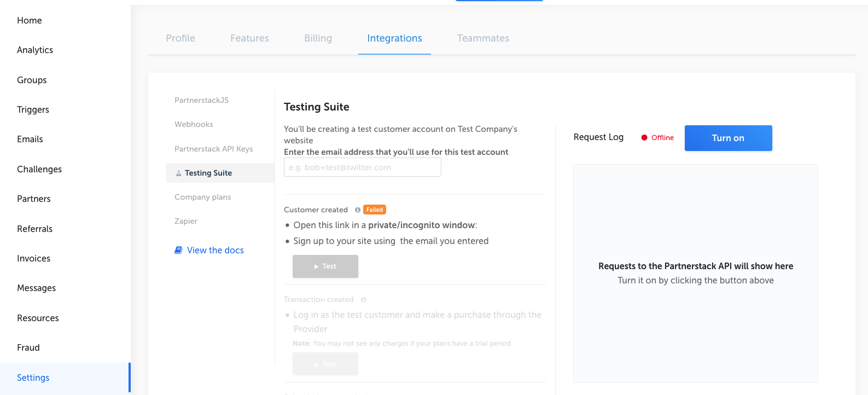Click 'Requests to the Partnerstack API will show here'

[696, 266]
